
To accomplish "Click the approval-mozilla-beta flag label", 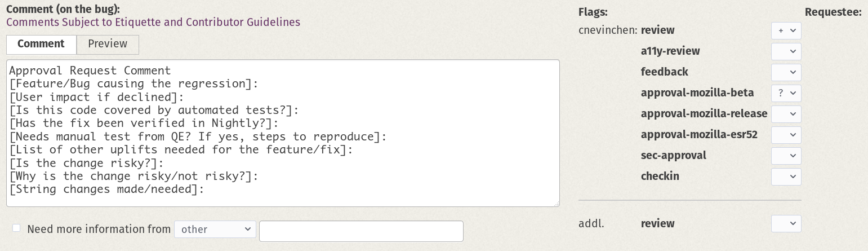I will 697,93.
